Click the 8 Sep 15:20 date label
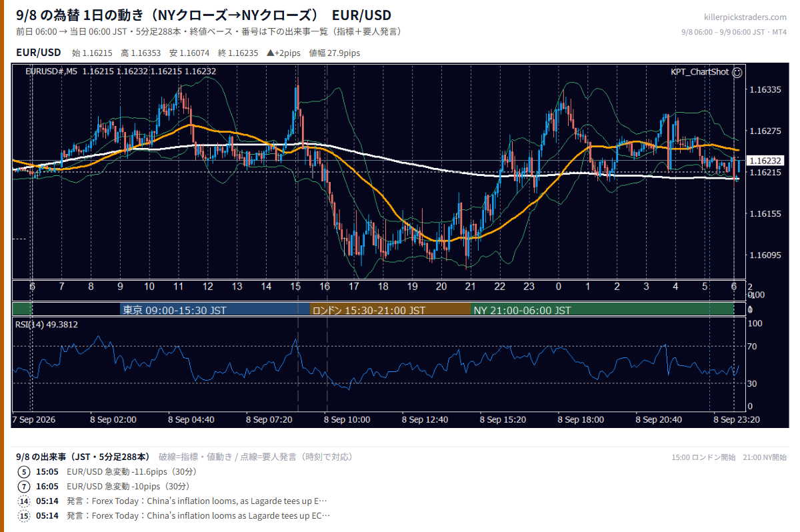This screenshot has height=532, width=800. (x=503, y=420)
